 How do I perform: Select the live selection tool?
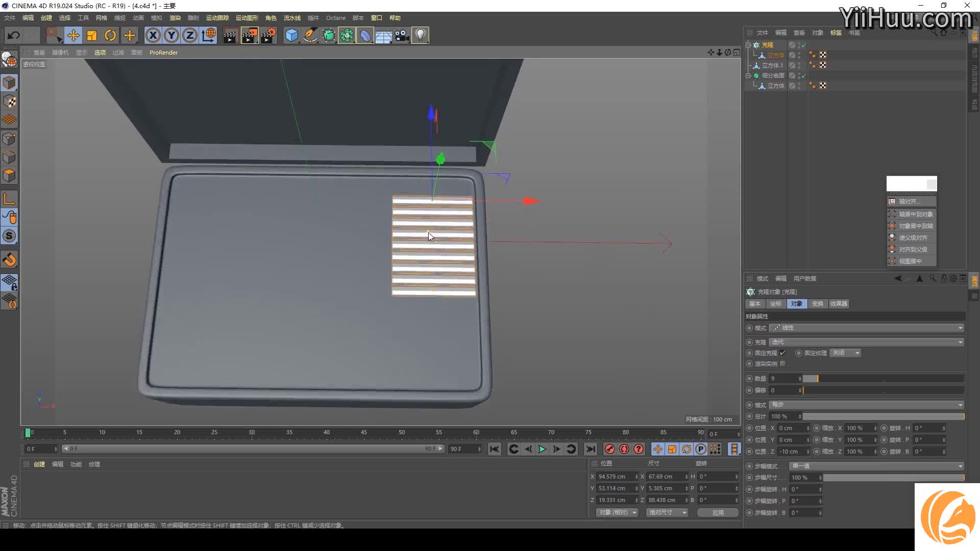[54, 35]
